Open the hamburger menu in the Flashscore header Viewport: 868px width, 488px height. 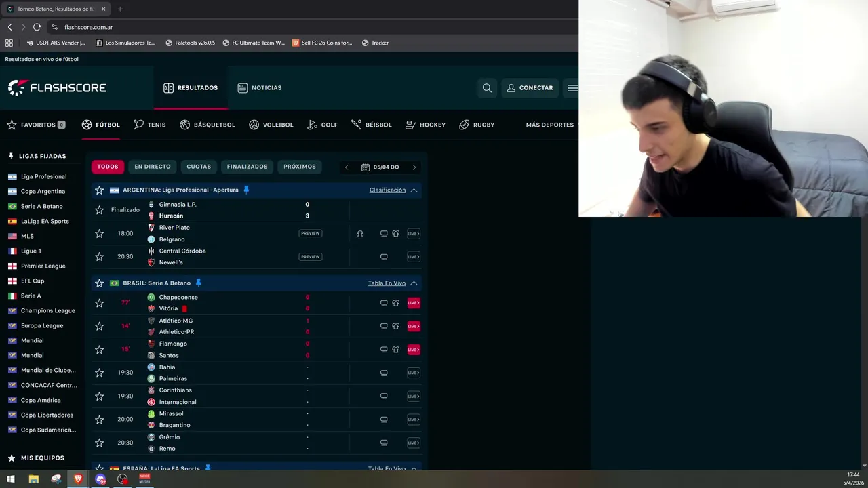(573, 87)
